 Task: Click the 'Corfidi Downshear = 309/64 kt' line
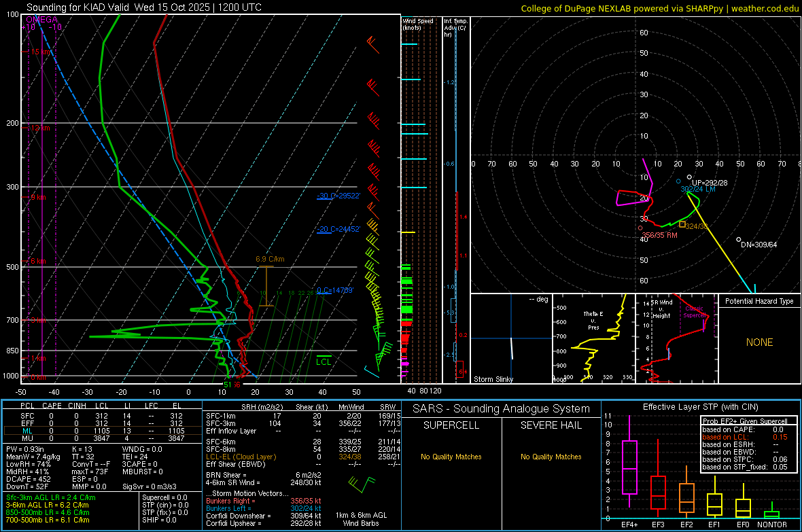click(264, 516)
